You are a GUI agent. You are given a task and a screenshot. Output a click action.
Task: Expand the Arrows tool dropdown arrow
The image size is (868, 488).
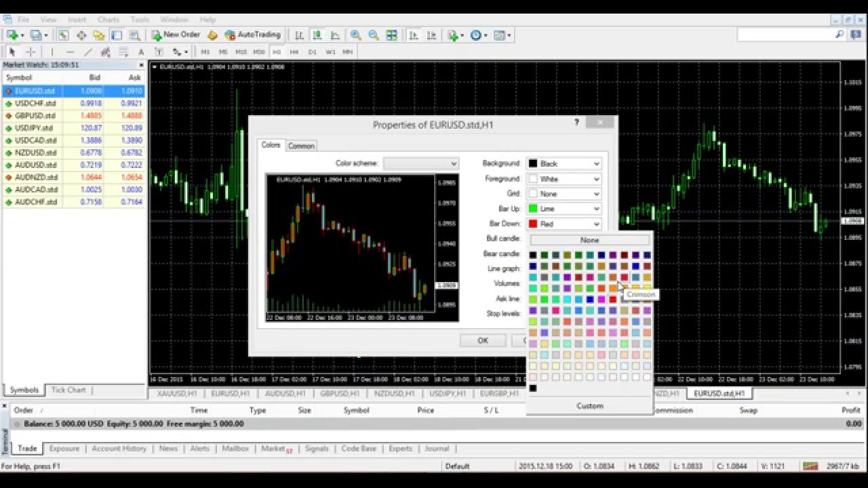click(186, 52)
